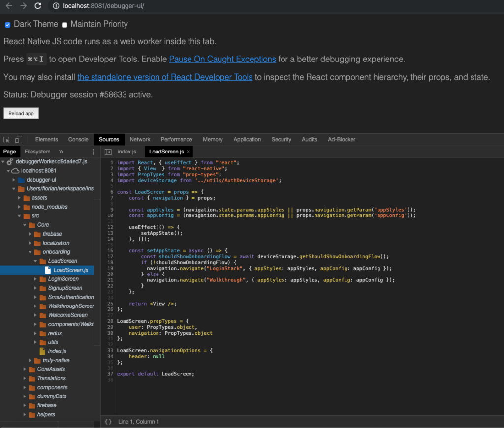Toggle the device toolbar icon
504x428 pixels.
click(18, 139)
